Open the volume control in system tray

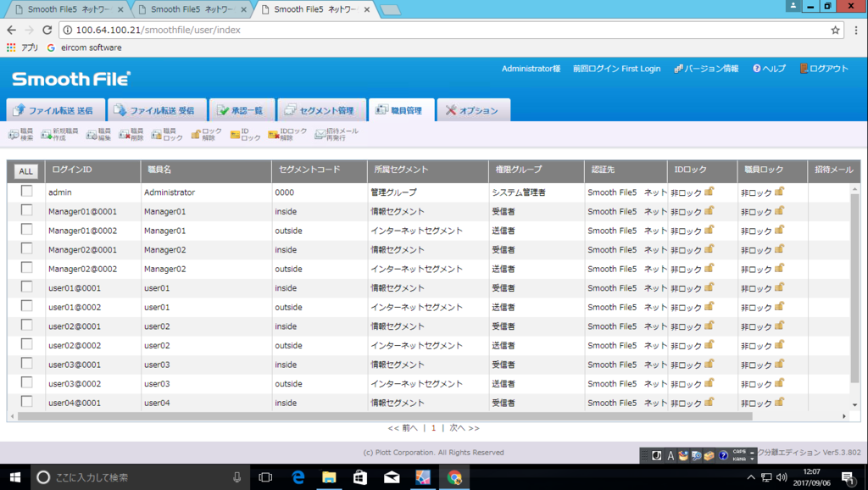tap(782, 477)
